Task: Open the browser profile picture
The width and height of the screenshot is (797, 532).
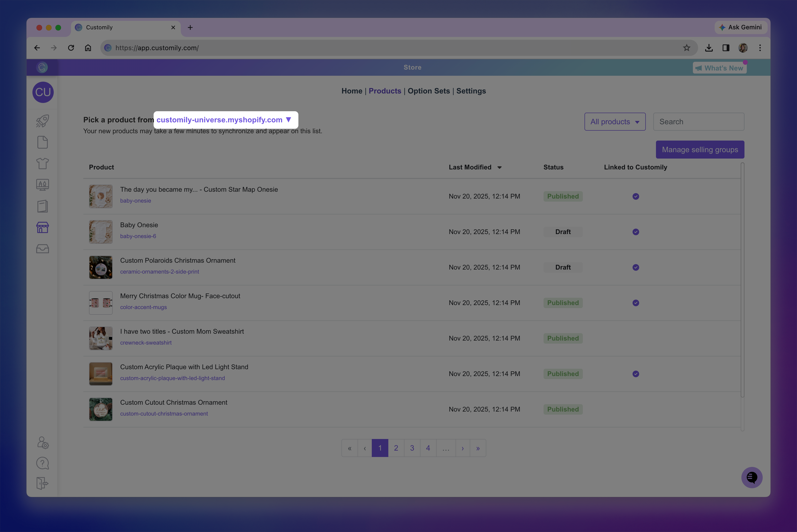Action: pos(743,48)
